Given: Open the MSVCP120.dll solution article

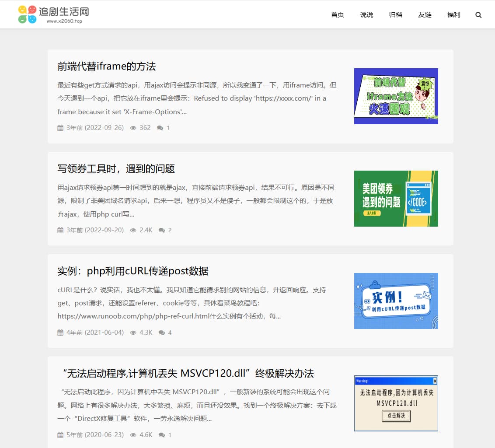Looking at the screenshot, I should click(188, 373).
